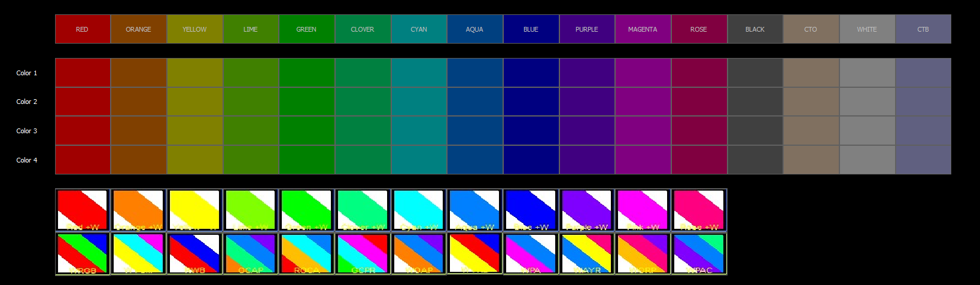980x285 pixels.
Task: Click the WAYR color combo preset
Action: pos(587,253)
